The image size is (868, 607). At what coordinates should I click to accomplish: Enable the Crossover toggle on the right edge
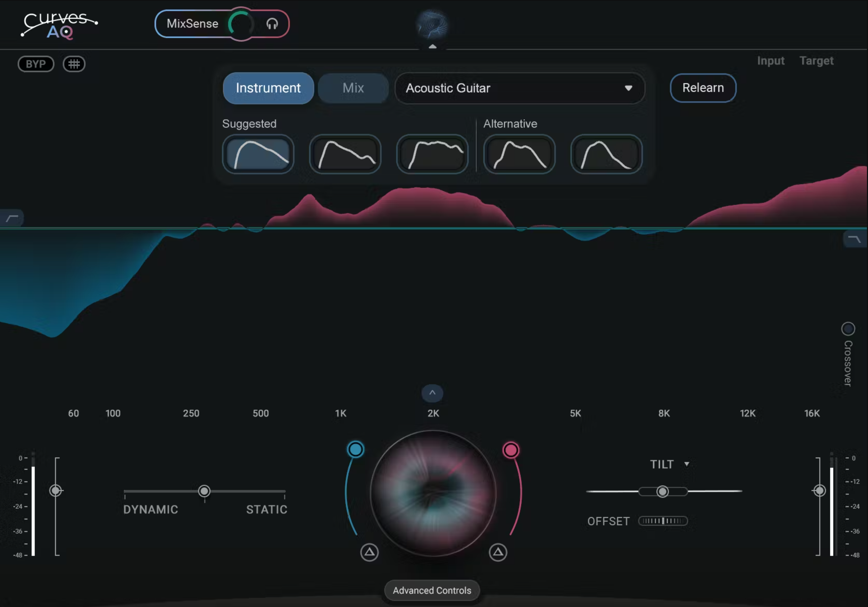coord(848,329)
